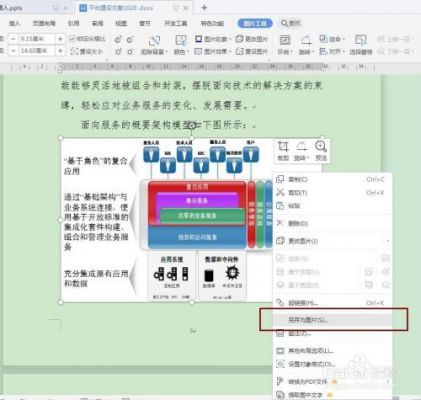This screenshot has height=400, width=421.
Task: Click the Copy icon in context menu
Action: (x=280, y=179)
